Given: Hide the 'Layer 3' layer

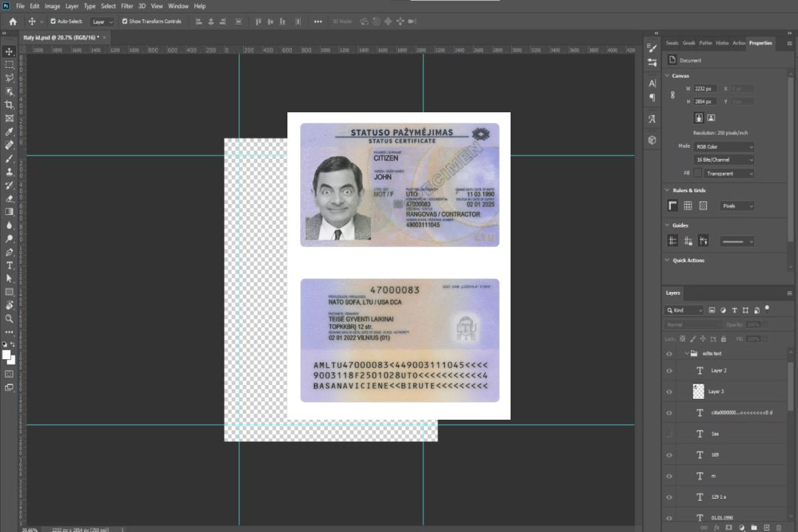Looking at the screenshot, I should [669, 392].
